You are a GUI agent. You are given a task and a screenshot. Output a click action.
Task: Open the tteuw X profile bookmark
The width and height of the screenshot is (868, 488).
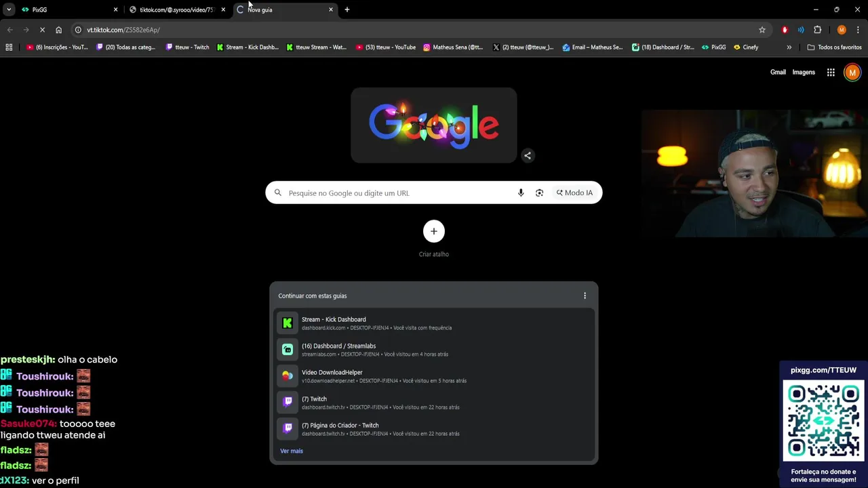click(x=524, y=47)
